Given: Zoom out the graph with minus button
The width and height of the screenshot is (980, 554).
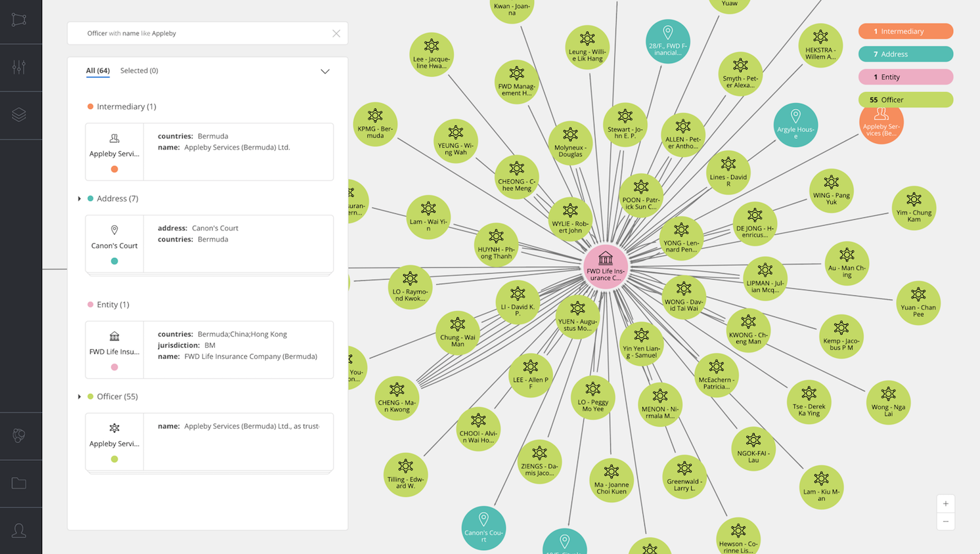Looking at the screenshot, I should pyautogui.click(x=946, y=521).
